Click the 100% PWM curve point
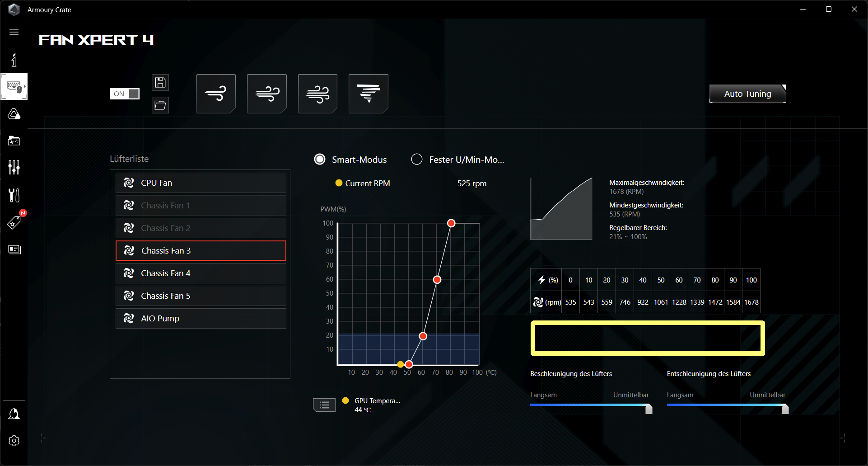The image size is (868, 466). [451, 223]
